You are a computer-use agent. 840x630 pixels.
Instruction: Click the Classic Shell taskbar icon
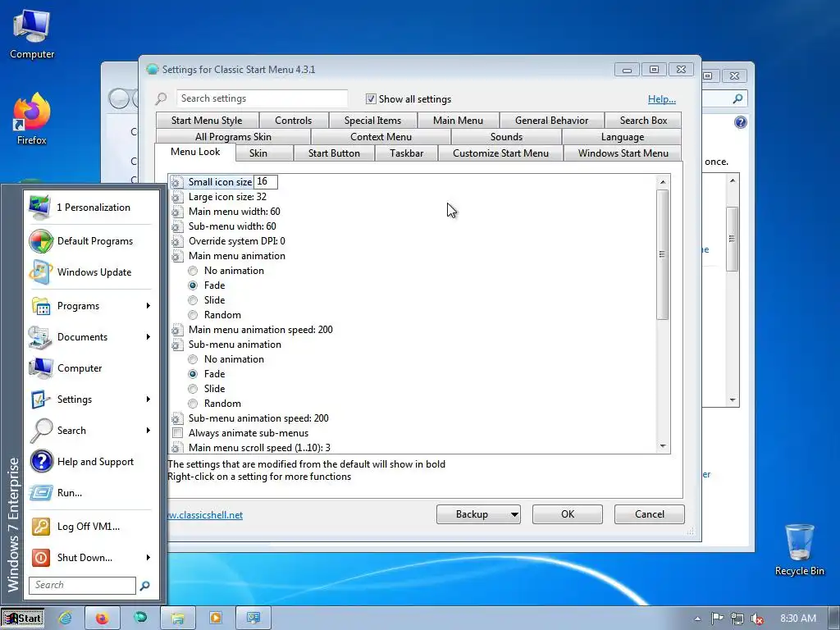tap(140, 618)
